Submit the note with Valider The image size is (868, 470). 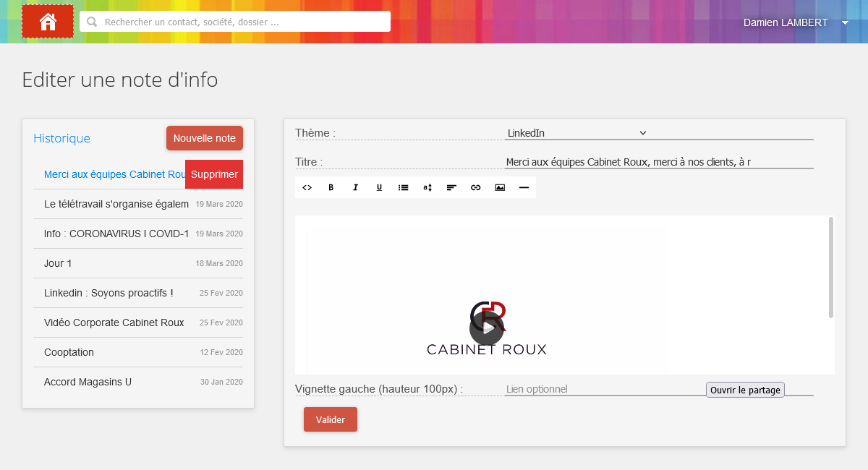click(x=331, y=419)
